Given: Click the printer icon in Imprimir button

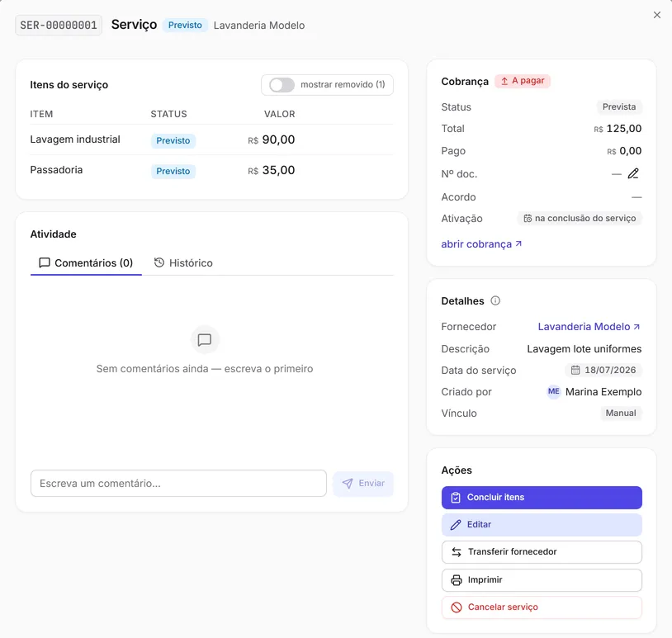Looking at the screenshot, I should click(457, 579).
